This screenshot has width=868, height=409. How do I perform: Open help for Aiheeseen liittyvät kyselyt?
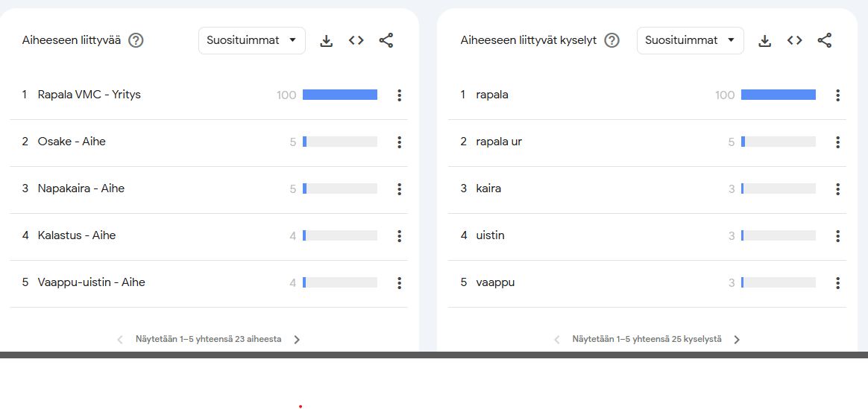[x=611, y=40]
